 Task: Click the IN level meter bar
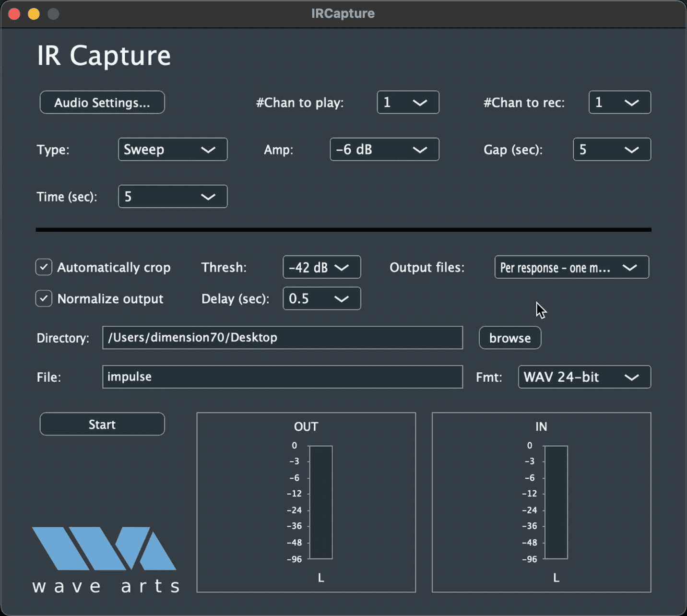coord(556,502)
